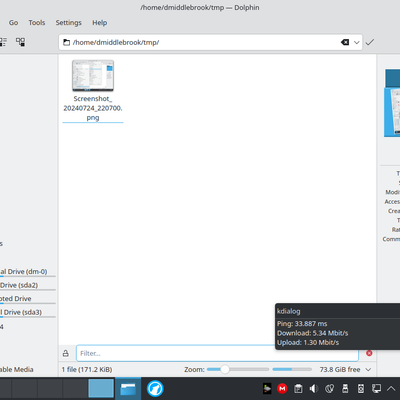Adjust the Zoom slider handle
The height and width of the screenshot is (400, 400).
225,369
